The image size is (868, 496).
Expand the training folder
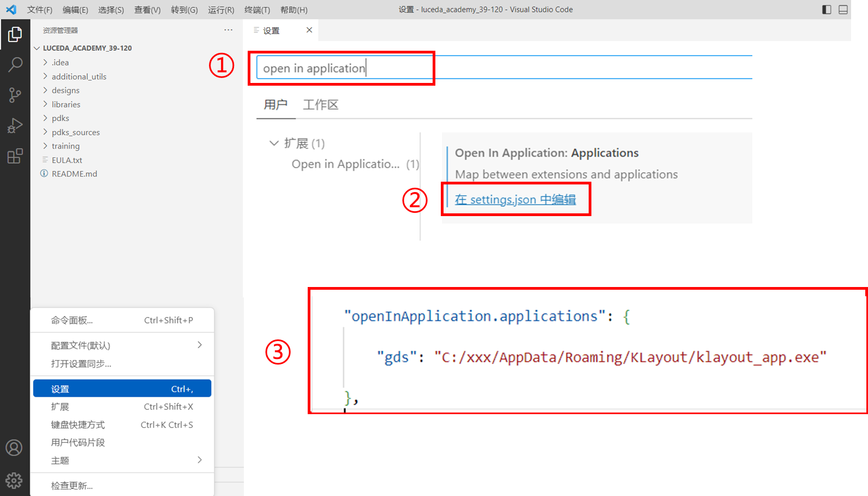click(45, 146)
